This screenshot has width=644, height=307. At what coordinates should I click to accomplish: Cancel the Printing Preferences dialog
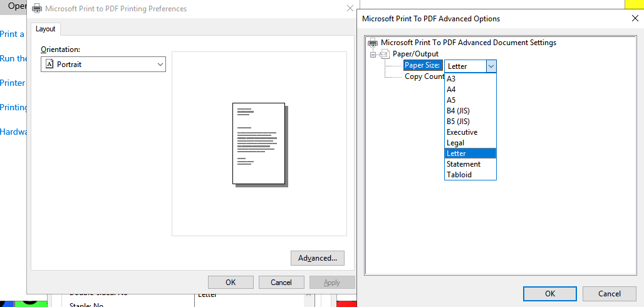[281, 283]
